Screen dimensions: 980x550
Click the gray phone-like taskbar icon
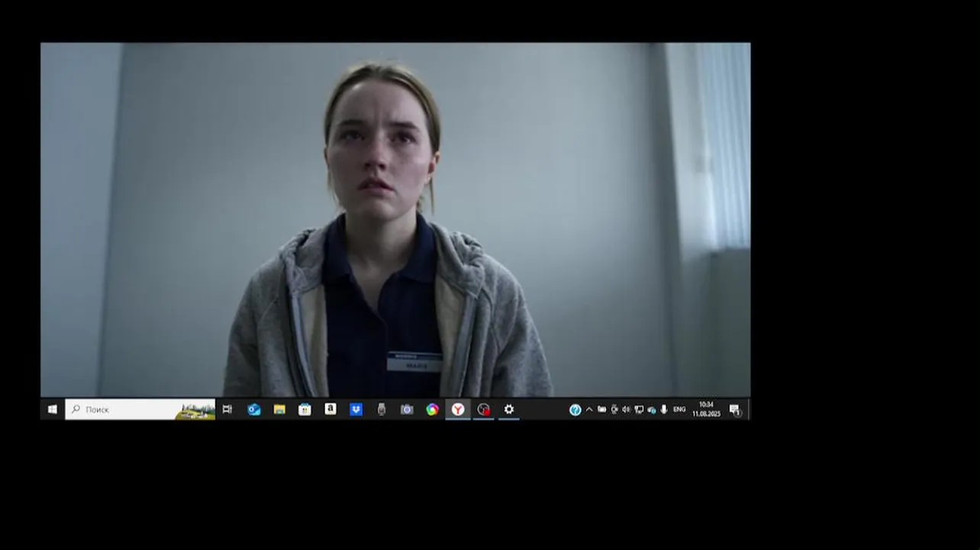[382, 409]
